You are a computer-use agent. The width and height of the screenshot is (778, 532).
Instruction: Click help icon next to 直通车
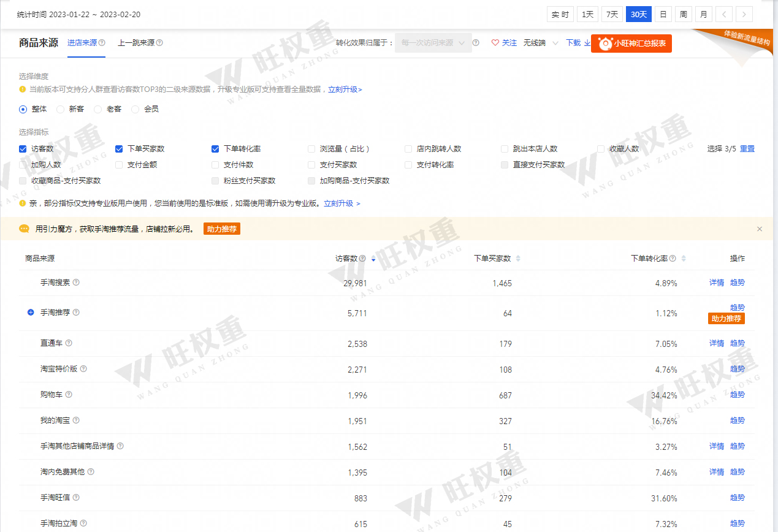[69, 343]
